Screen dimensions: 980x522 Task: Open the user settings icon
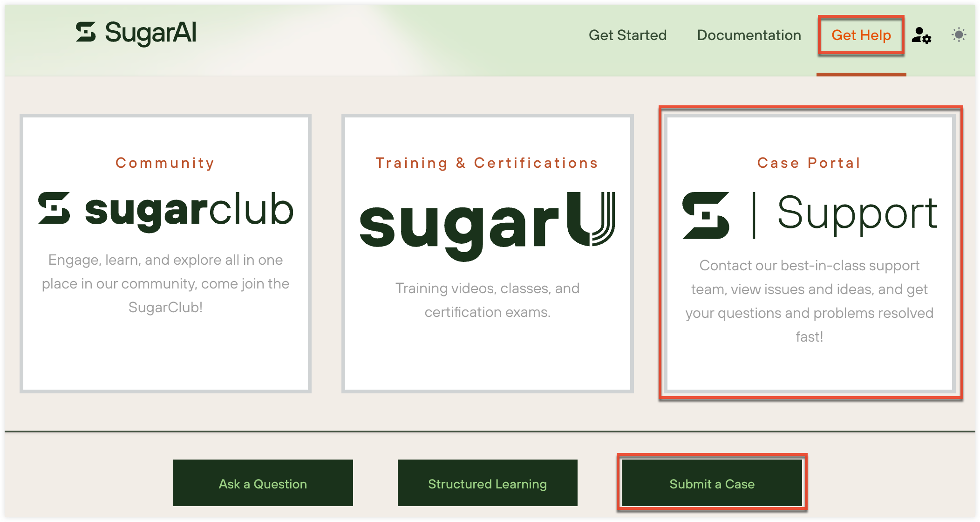pyautogui.click(x=921, y=35)
